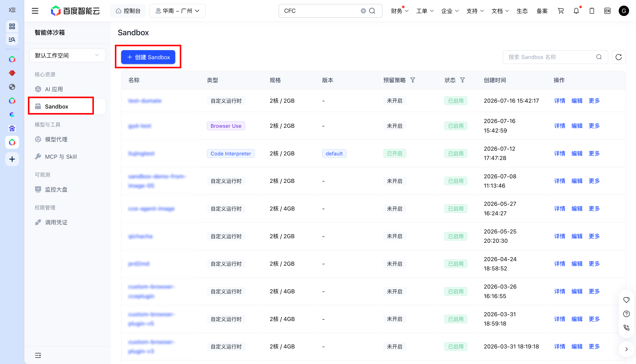This screenshot has width=636, height=364.
Task: Open the notifications bell
Action: [x=576, y=11]
